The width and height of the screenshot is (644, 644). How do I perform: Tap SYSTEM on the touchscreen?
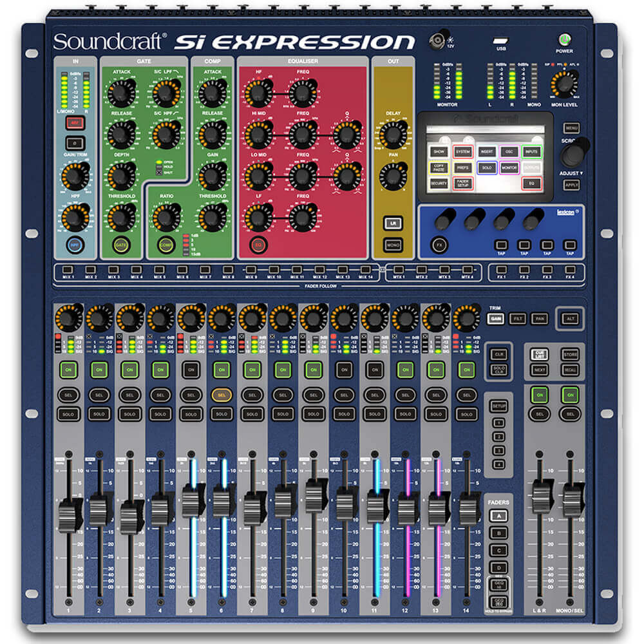[x=463, y=151]
